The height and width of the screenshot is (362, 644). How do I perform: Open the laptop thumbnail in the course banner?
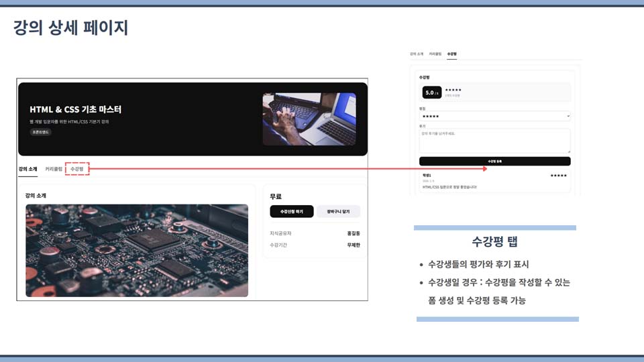pos(309,119)
